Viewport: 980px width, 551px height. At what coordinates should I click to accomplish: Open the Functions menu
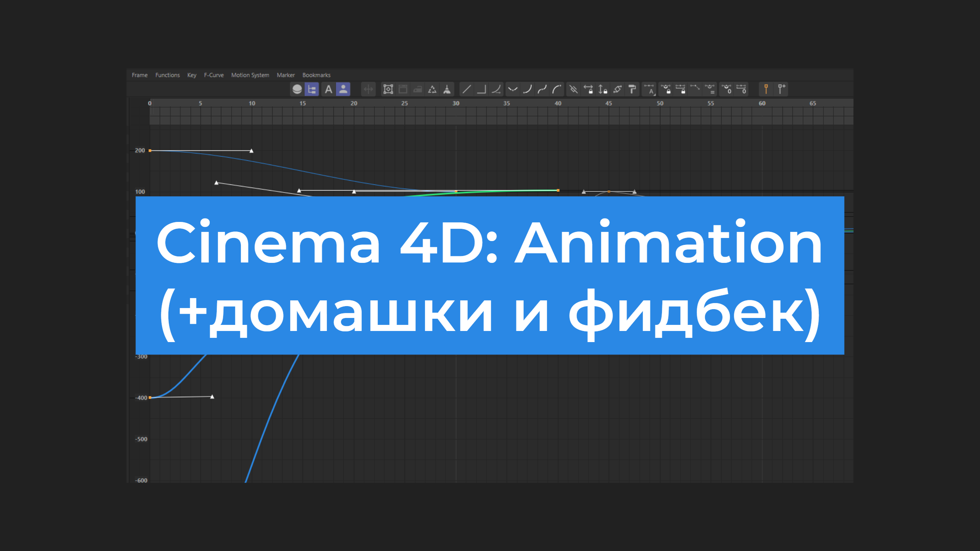167,75
